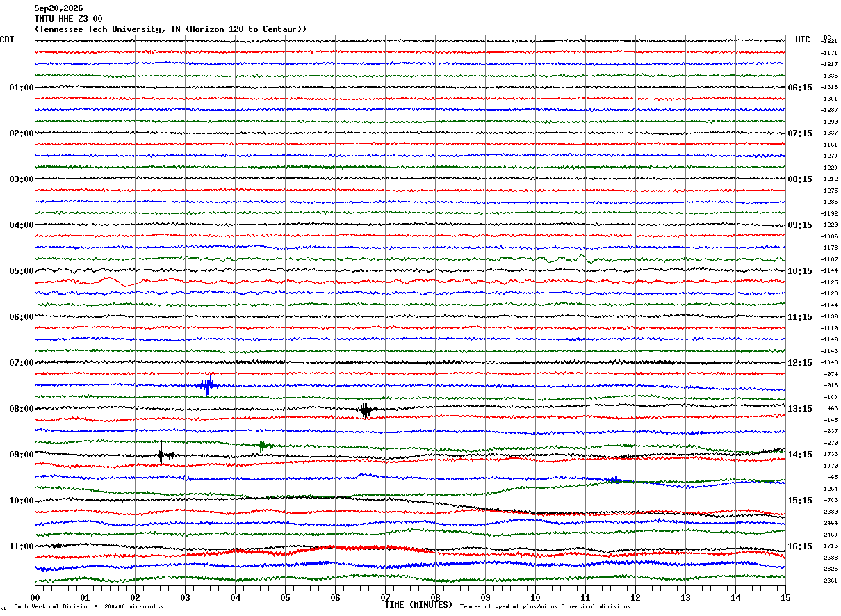Screen dimensions: 841x616
Task: Click the 05:00 CDT time label
Action: point(22,271)
